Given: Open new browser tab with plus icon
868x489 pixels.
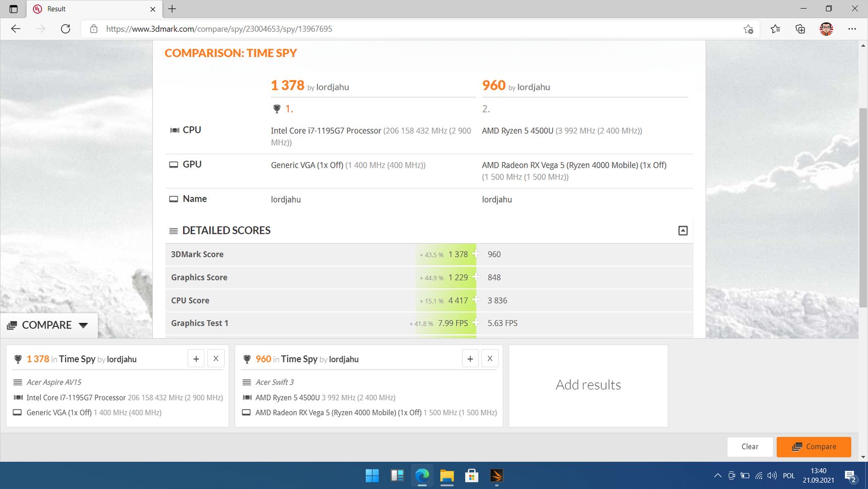Looking at the screenshot, I should [172, 9].
